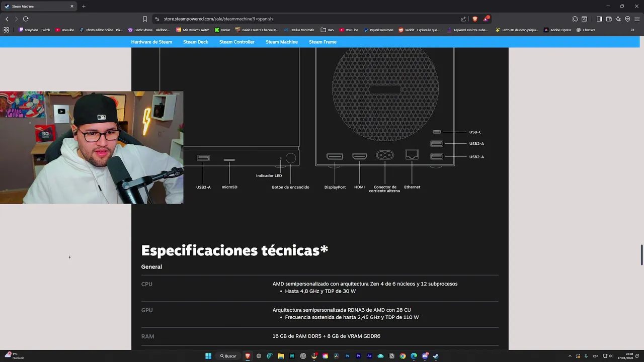This screenshot has height=362, width=644.
Task: Open the Patear bookmark
Action: pyautogui.click(x=222, y=30)
